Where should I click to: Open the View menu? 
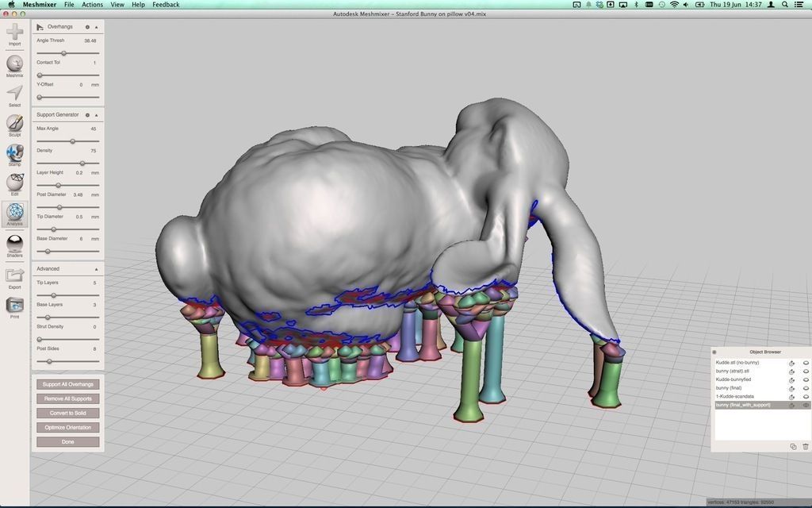tap(117, 4)
